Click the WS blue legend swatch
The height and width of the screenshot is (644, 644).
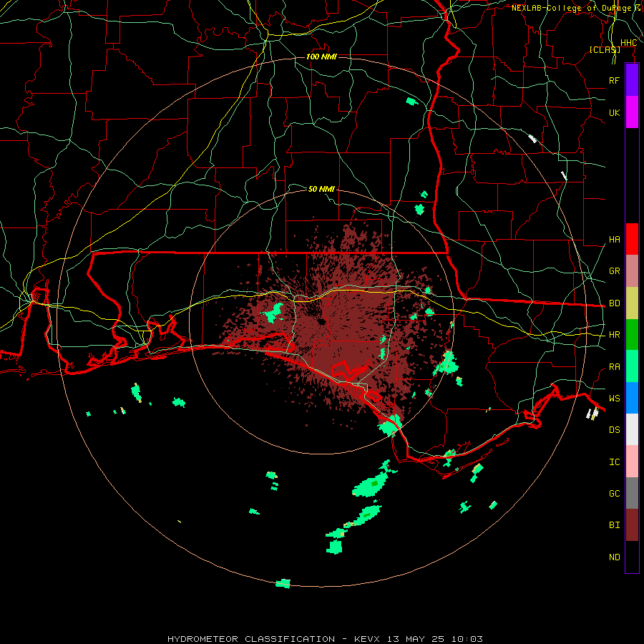click(632, 398)
